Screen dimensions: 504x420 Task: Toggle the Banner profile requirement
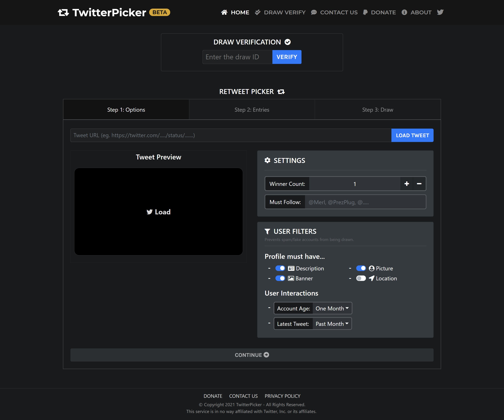pos(280,278)
